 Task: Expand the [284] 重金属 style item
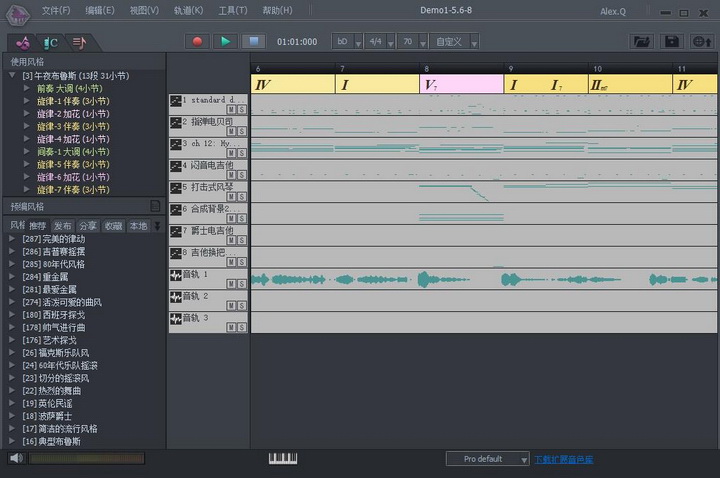pyautogui.click(x=13, y=277)
